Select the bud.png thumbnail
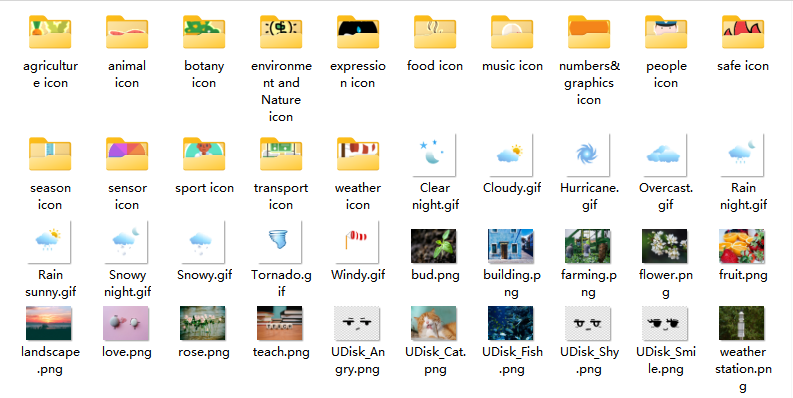Image resolution: width=793 pixels, height=398 pixels. click(x=434, y=246)
